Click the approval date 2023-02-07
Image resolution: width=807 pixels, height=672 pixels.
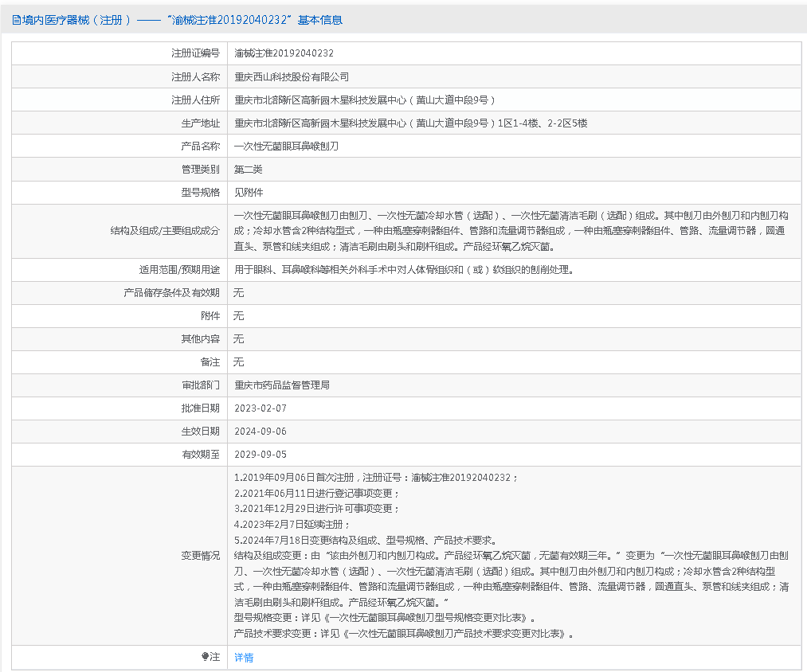point(260,408)
